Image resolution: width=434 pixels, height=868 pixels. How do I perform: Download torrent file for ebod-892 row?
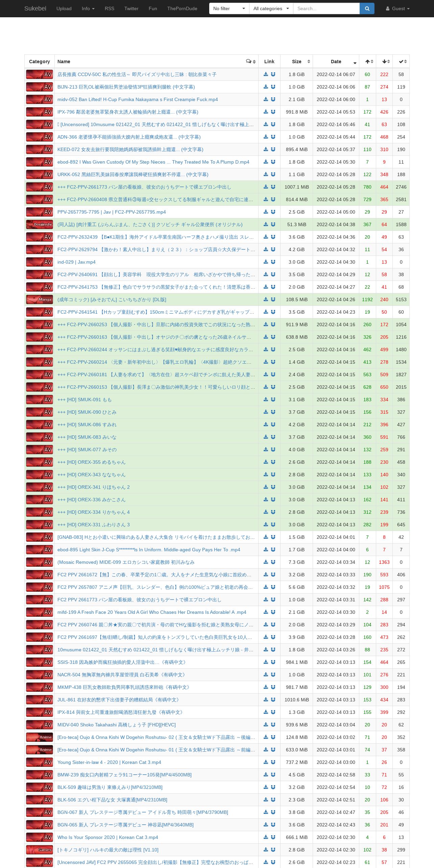click(266, 162)
